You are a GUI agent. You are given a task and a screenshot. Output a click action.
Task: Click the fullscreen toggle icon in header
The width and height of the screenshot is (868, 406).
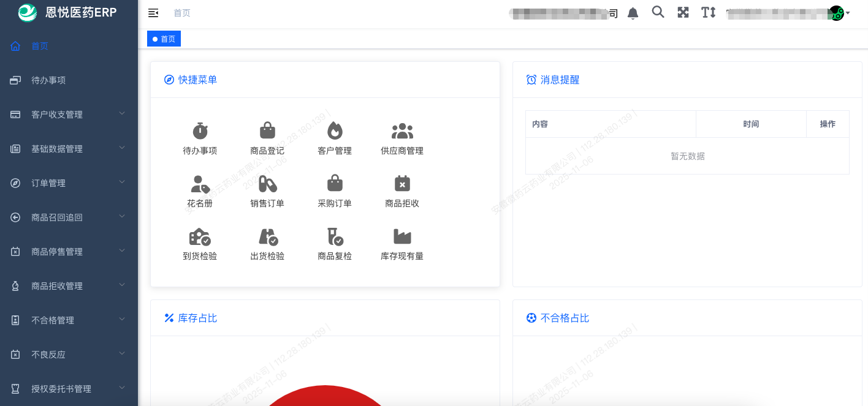(x=683, y=12)
